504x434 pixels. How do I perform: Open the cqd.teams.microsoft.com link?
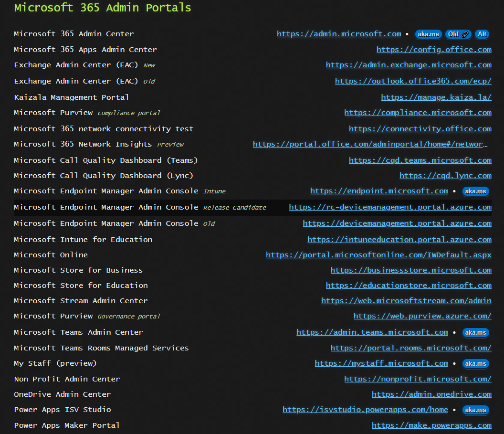pos(420,160)
